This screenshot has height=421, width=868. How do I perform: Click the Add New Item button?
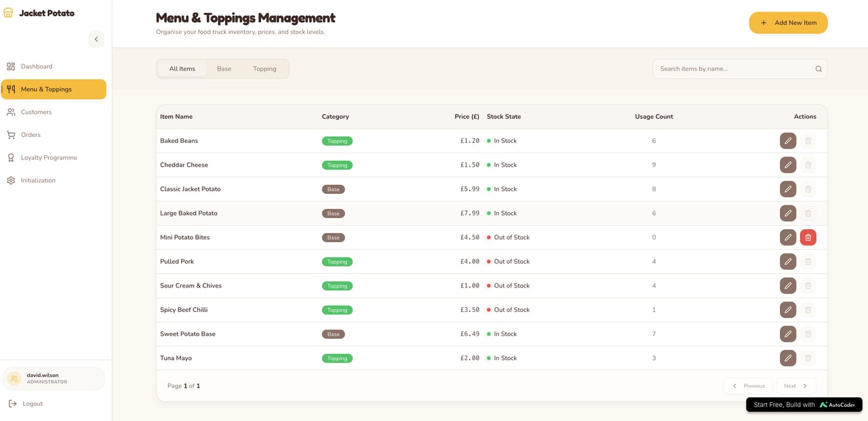coord(788,22)
